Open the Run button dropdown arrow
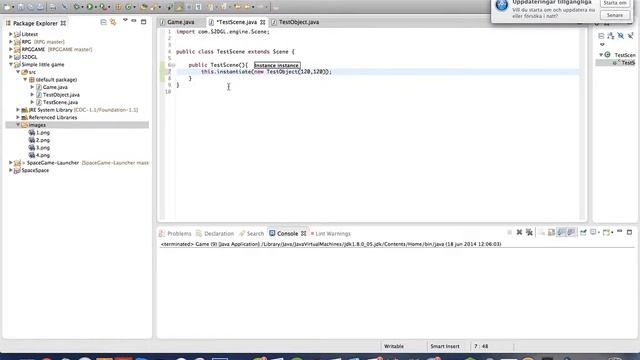640x360 pixels. tap(96, 7)
